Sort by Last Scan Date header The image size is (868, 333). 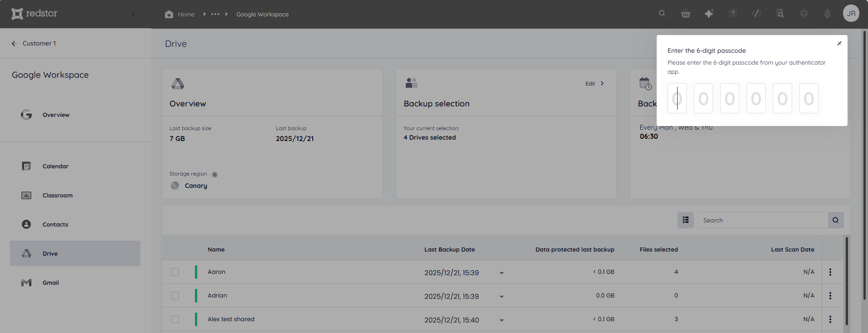[x=793, y=249]
